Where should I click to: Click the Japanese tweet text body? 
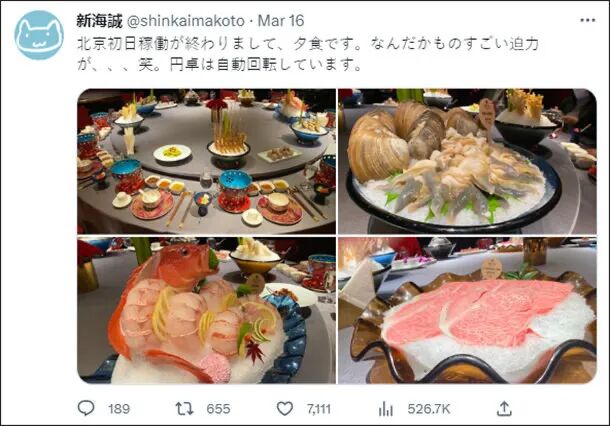(x=308, y=54)
